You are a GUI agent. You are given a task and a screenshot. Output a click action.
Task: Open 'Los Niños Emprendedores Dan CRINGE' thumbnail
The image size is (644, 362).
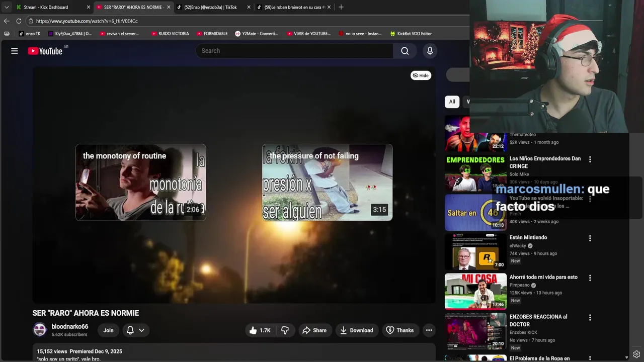click(x=475, y=172)
